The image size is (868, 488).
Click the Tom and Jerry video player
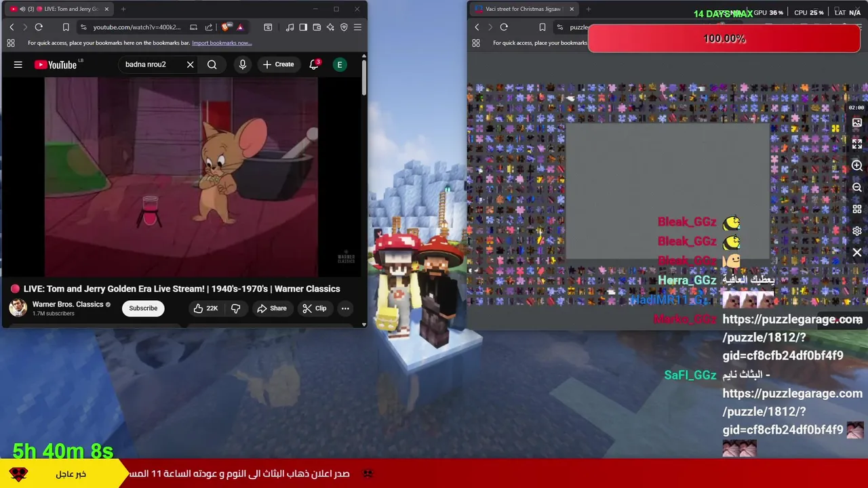pyautogui.click(x=181, y=176)
